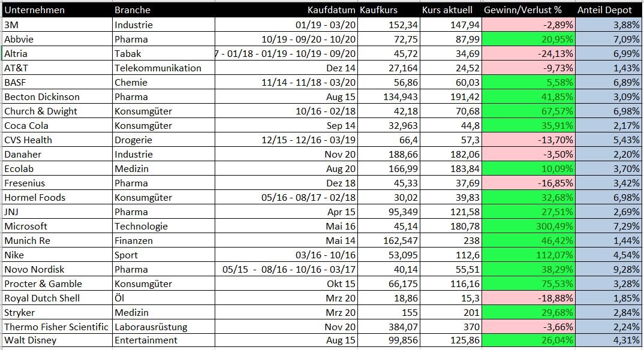
Task: Select Church & Dwight's 67,57% cell
Action: click(528, 111)
